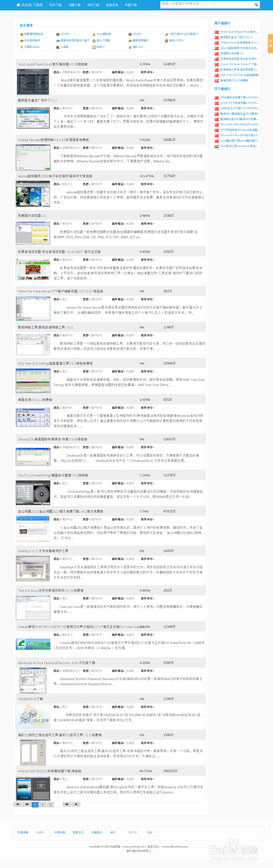This screenshot has width=273, height=868.
Task: Click monthly rank 1 flag for 360杀毒软件
Action: tap(217, 98)
